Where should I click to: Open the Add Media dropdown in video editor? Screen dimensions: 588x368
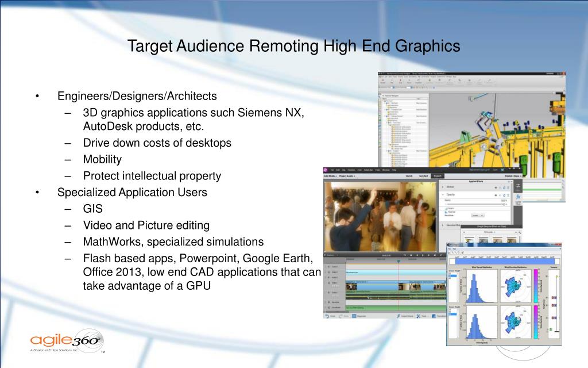[330, 176]
